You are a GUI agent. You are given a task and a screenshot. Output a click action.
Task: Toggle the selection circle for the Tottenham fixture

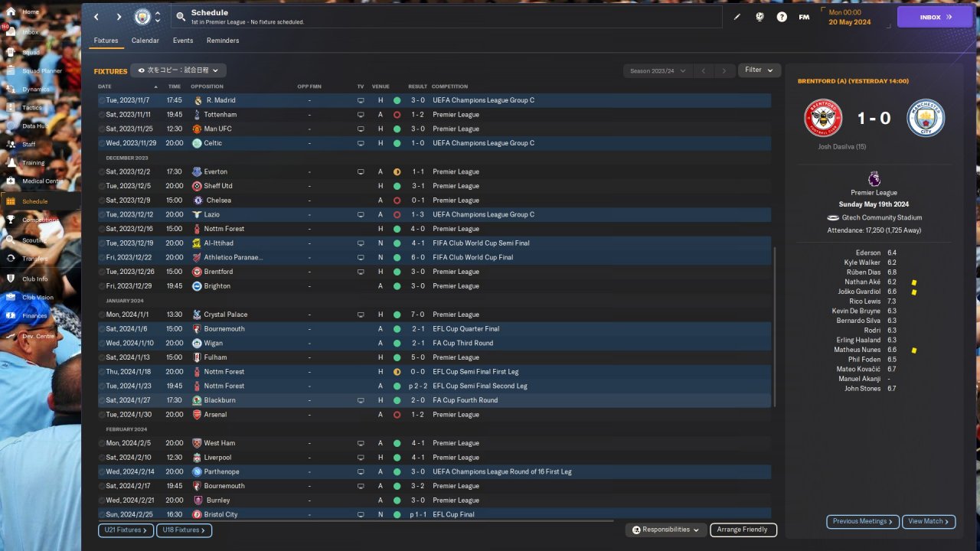coord(102,115)
